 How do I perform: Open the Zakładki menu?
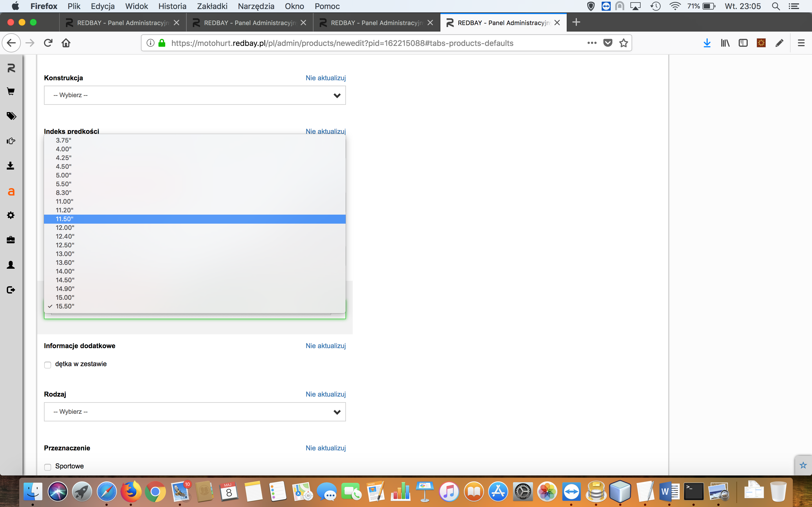point(212,6)
